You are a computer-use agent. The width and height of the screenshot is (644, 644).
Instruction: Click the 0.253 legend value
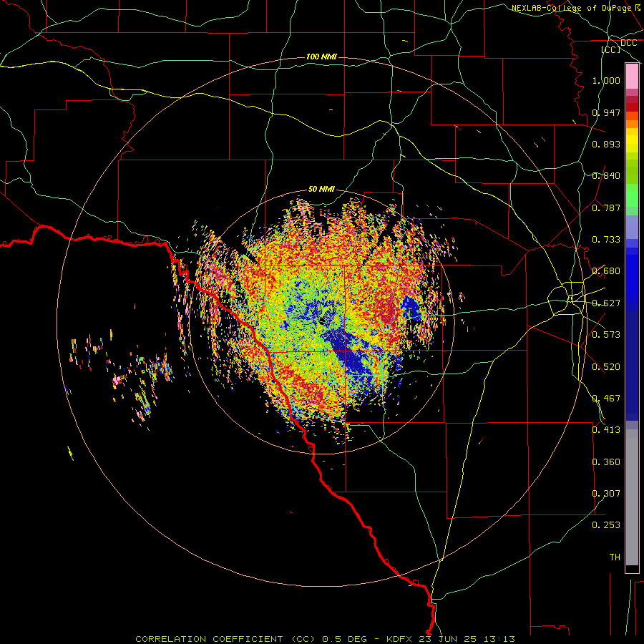point(606,525)
